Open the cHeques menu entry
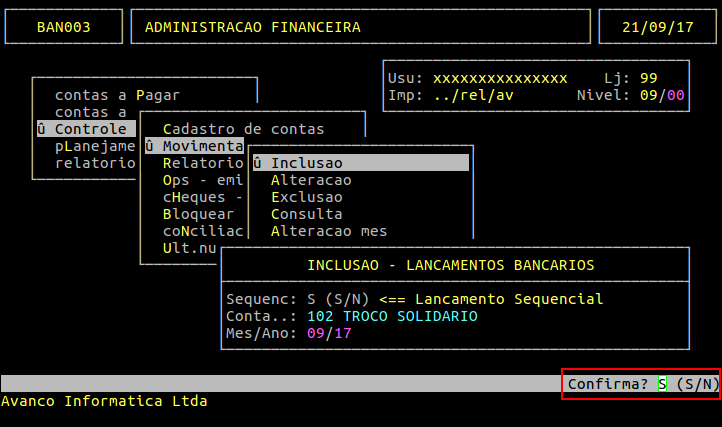Image resolution: width=722 pixels, height=427 pixels. click(x=197, y=197)
